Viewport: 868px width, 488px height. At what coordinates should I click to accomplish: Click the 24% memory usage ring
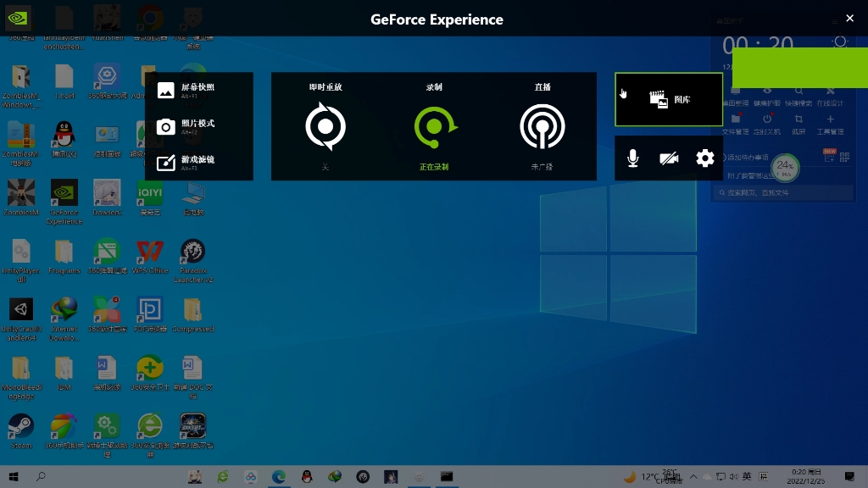(x=785, y=168)
